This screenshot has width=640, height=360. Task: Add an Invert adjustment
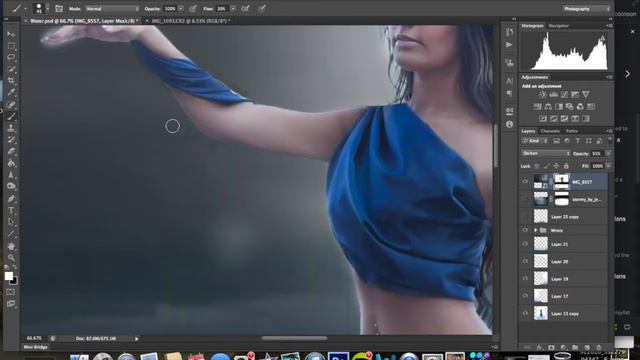543,119
